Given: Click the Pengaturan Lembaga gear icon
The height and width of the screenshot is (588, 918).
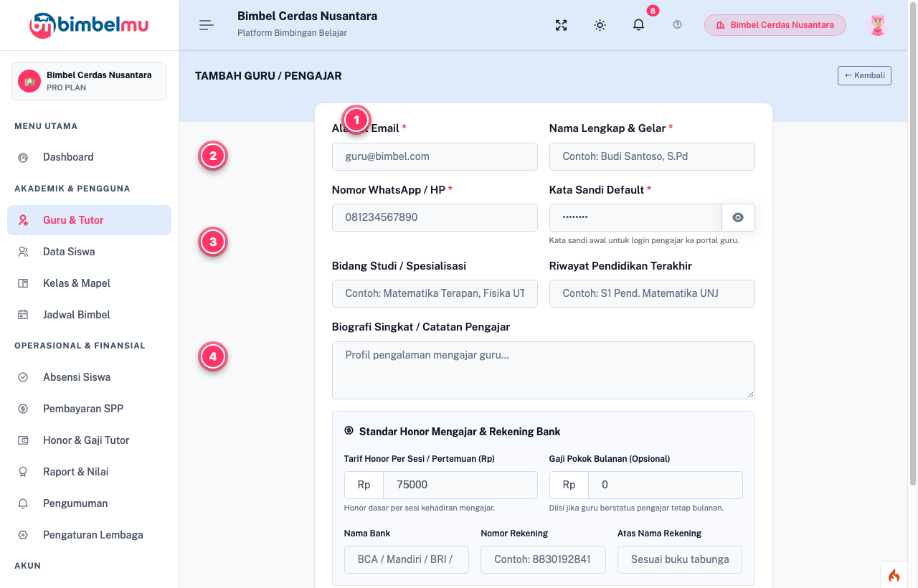Looking at the screenshot, I should tap(23, 535).
